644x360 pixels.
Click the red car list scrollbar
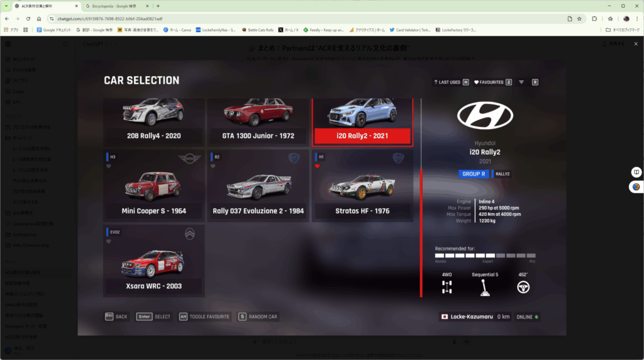pyautogui.click(x=421, y=232)
